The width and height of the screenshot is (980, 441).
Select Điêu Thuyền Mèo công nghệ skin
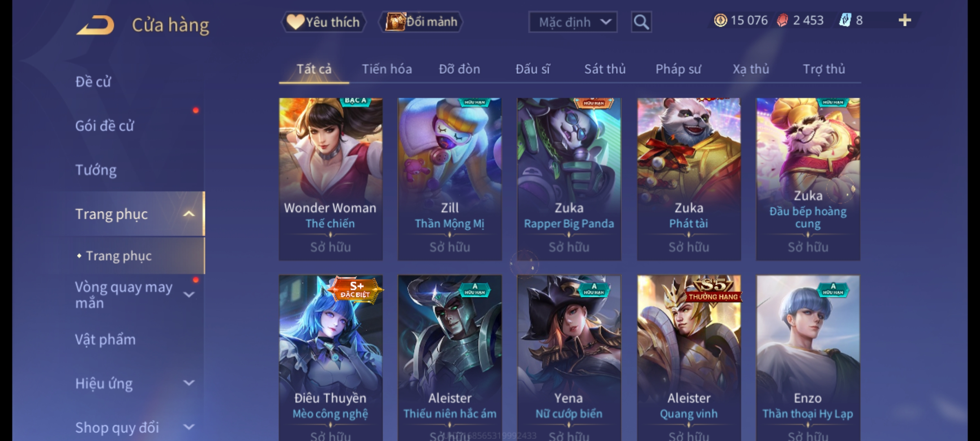tap(331, 358)
